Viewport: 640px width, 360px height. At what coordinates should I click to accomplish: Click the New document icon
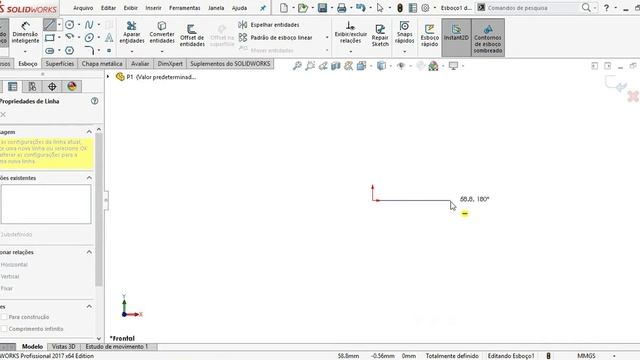pos(284,8)
